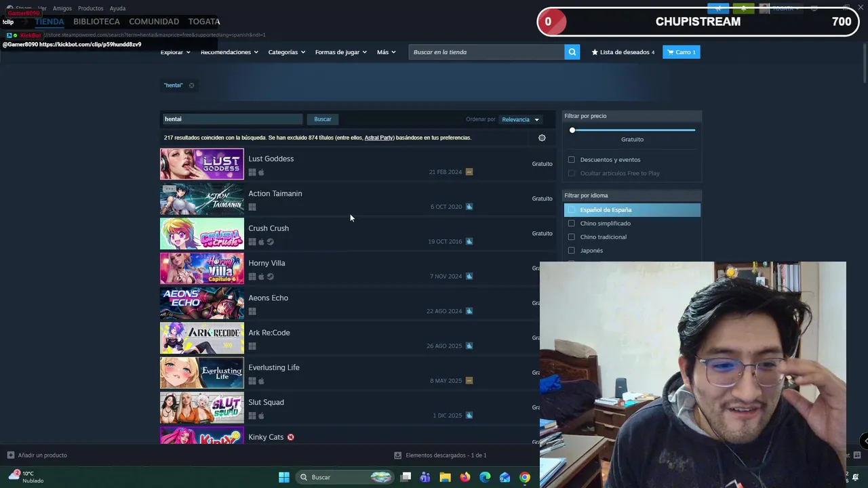This screenshot has width=868, height=488.
Task: Click Steam Deck compatibility icon for Lust Goddess
Action: [x=469, y=172]
